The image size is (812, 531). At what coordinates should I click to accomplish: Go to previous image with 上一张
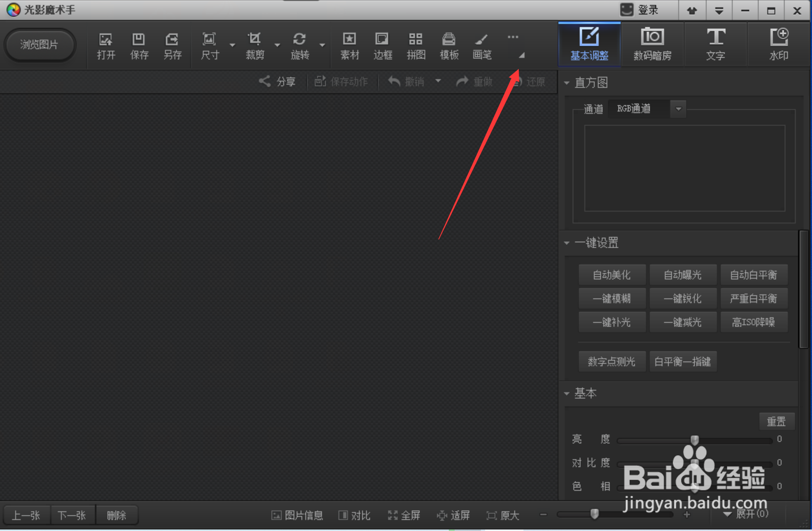point(27,515)
